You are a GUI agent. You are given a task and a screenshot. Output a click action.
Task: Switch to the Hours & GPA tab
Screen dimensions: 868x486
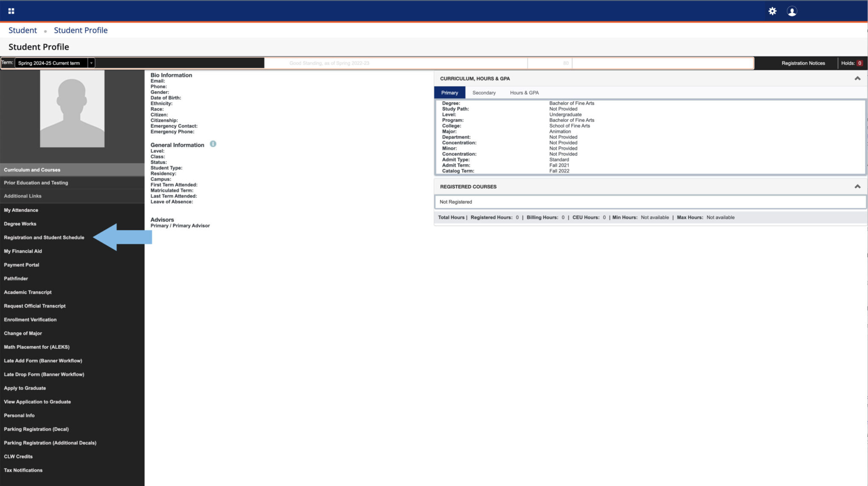524,93
